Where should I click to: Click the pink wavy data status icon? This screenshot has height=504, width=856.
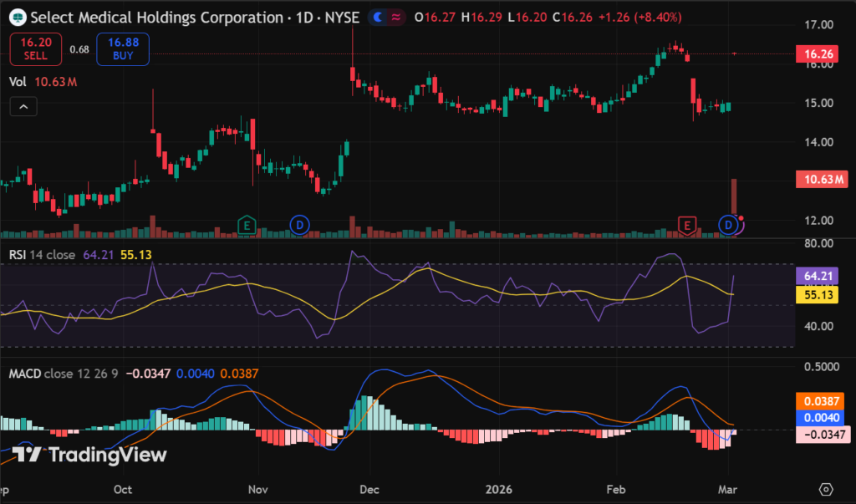tap(397, 17)
